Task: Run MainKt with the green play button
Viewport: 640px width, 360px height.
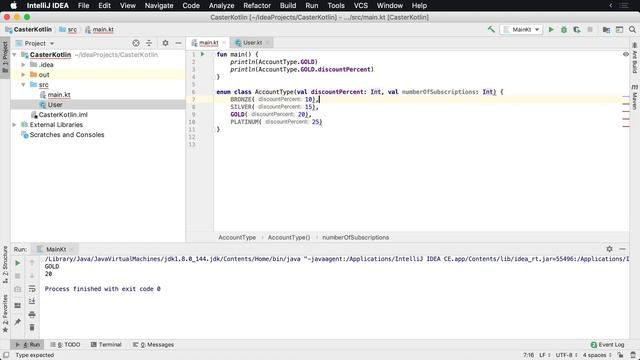Action: point(551,29)
